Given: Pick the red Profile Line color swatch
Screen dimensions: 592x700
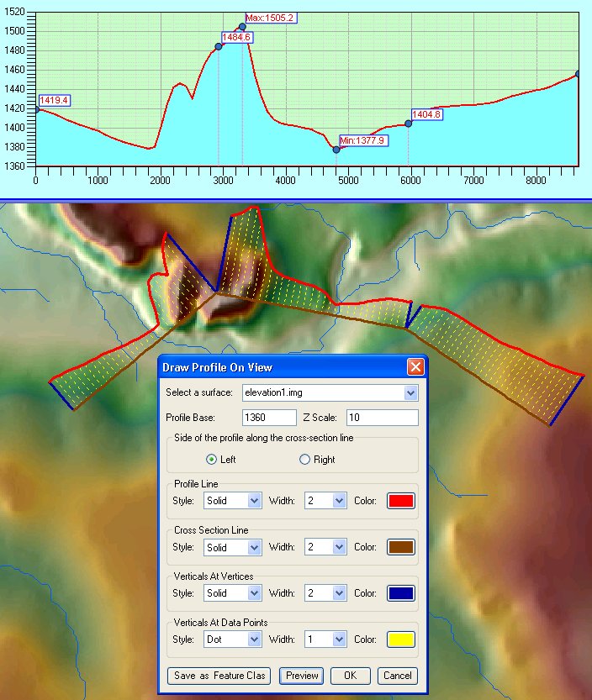Looking at the screenshot, I should (x=400, y=501).
